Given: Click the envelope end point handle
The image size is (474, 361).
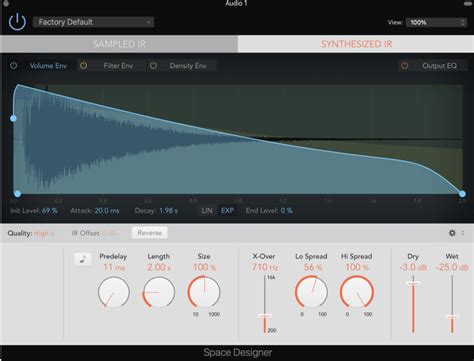Looking at the screenshot, I should tap(462, 194).
